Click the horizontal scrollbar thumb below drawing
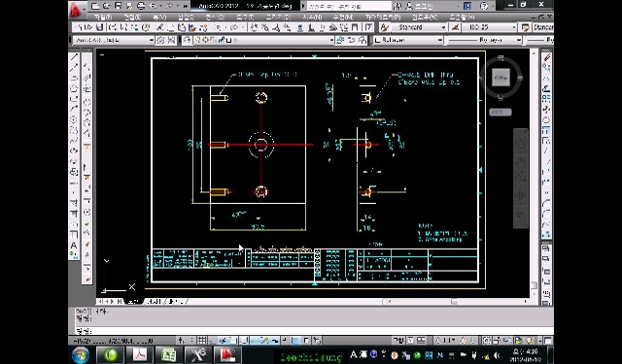The height and width of the screenshot is (364, 622). coord(454,302)
